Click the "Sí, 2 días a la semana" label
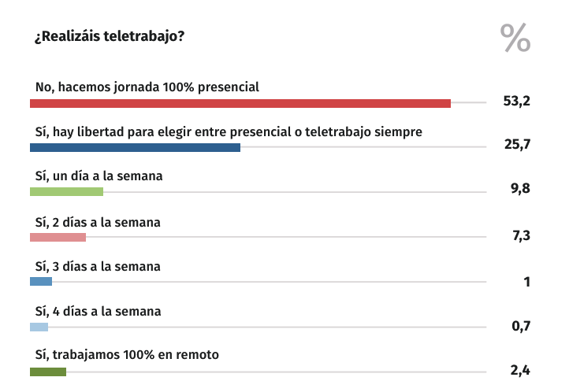Screen dimensions: 569x392 (x=99, y=222)
